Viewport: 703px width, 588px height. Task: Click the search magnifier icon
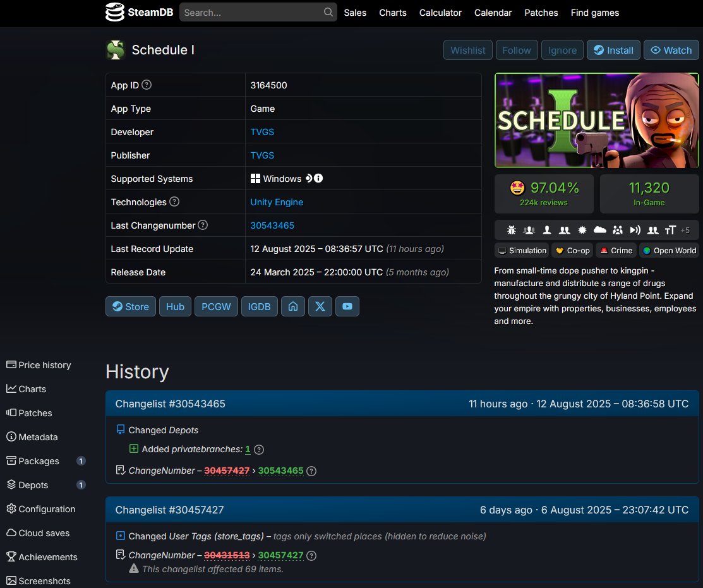tap(328, 12)
